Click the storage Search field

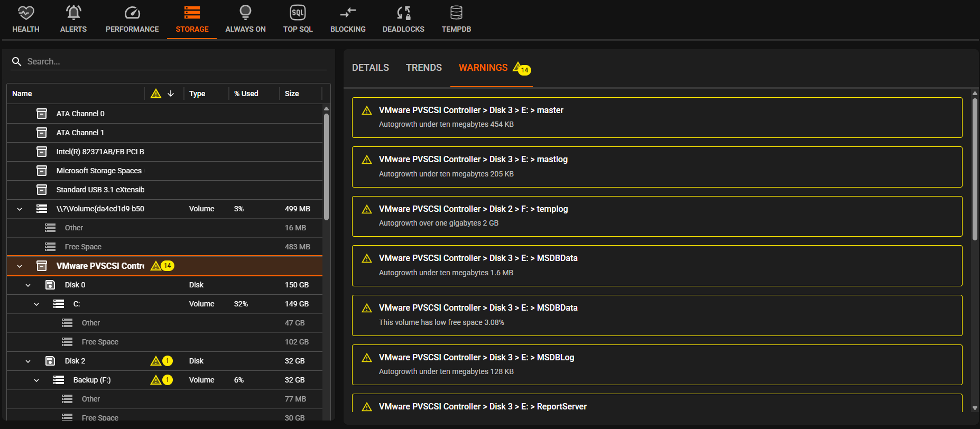coord(174,62)
